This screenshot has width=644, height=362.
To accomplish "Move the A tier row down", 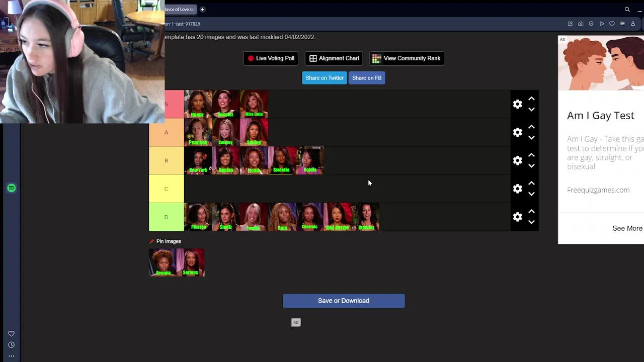I will [531, 138].
